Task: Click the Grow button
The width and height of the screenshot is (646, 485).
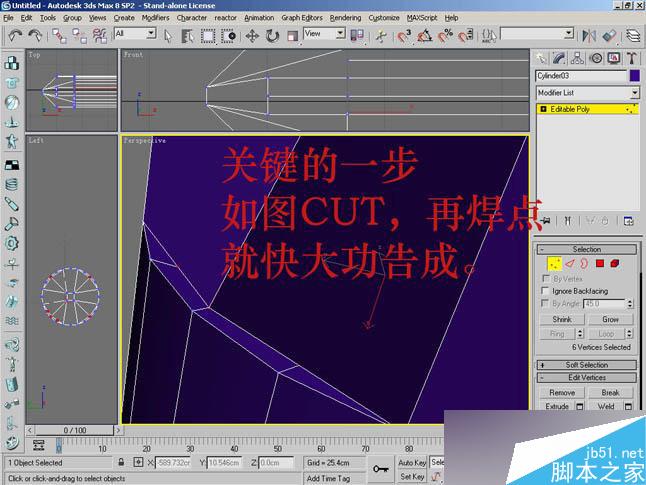Action: (x=610, y=319)
